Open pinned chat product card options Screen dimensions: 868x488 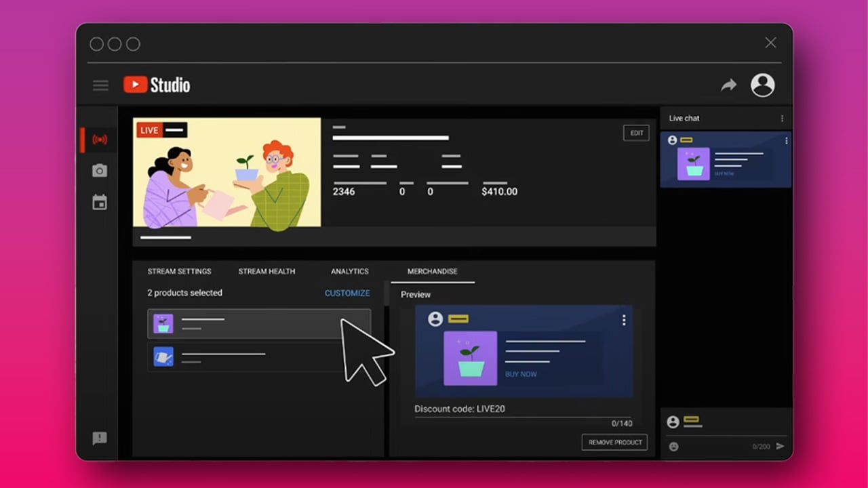786,141
